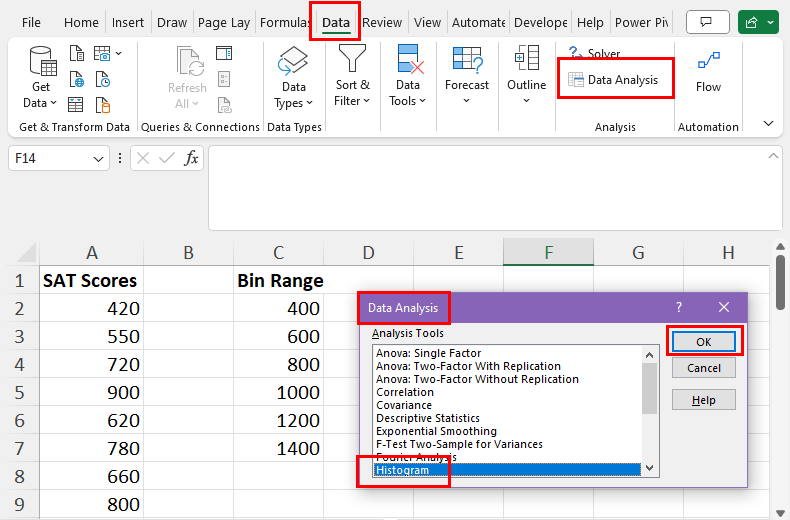Screen dimensions: 790x520
Task: Import data From Text/CSV icon
Action: tap(77, 53)
